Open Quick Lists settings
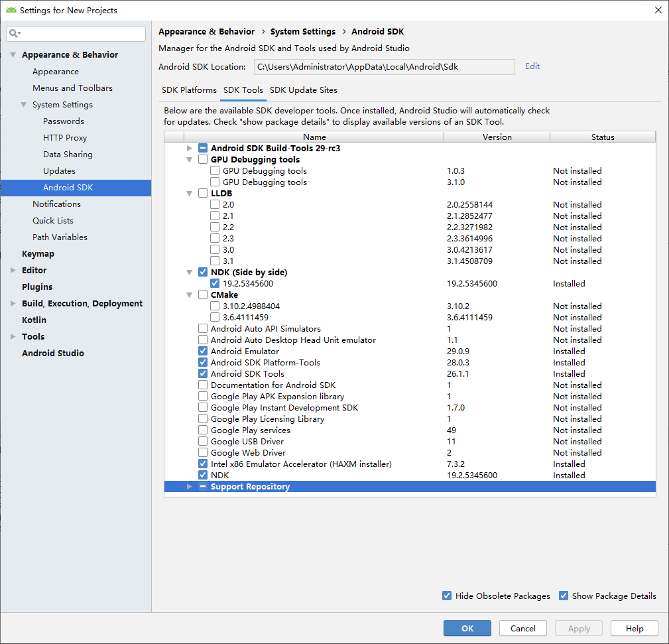This screenshot has height=644, width=669. click(53, 221)
